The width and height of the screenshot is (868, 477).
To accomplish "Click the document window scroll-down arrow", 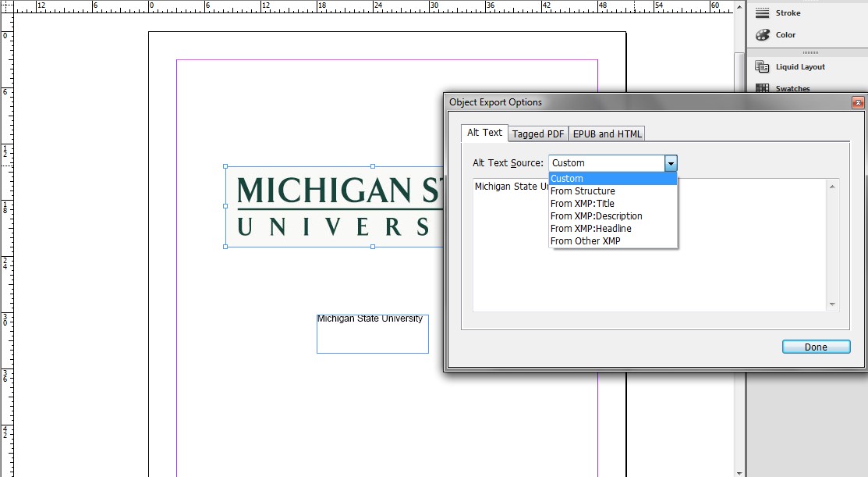I will pos(739,472).
